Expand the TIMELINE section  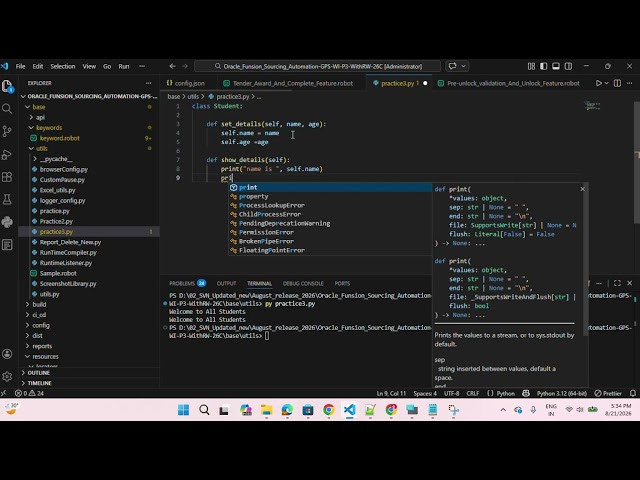(x=39, y=383)
